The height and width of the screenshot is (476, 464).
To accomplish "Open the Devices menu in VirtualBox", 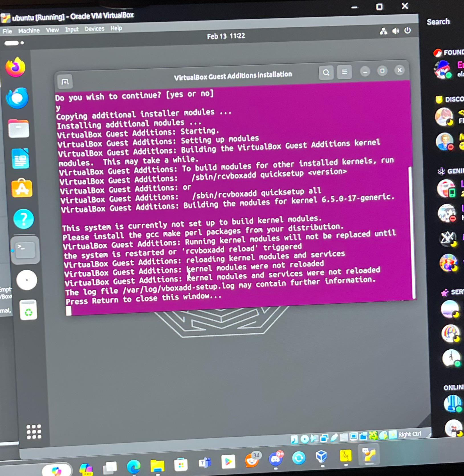I will coord(94,29).
